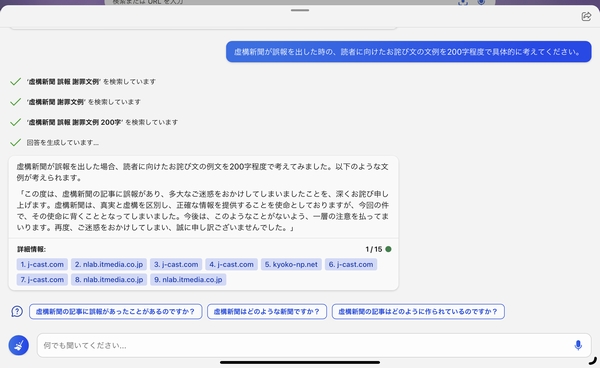Select suggestion 虚構新聞の記事はどのように作られているのですか？
The height and width of the screenshot is (368, 600).
click(x=418, y=311)
